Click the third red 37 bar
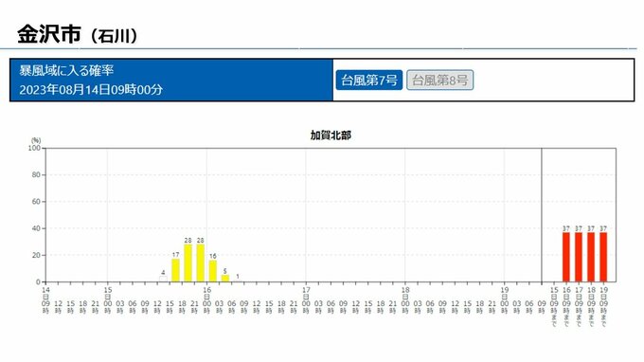Viewport: 644px width, 362px height. (591, 257)
